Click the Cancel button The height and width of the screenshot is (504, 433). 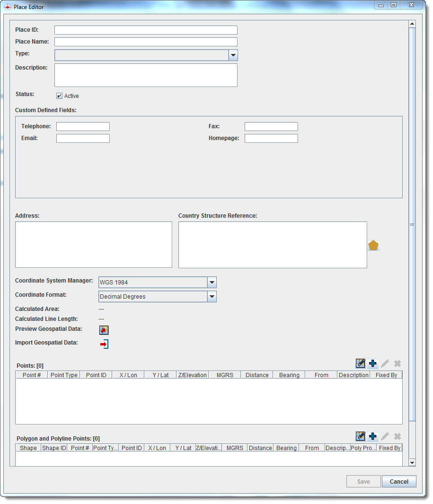(x=398, y=481)
